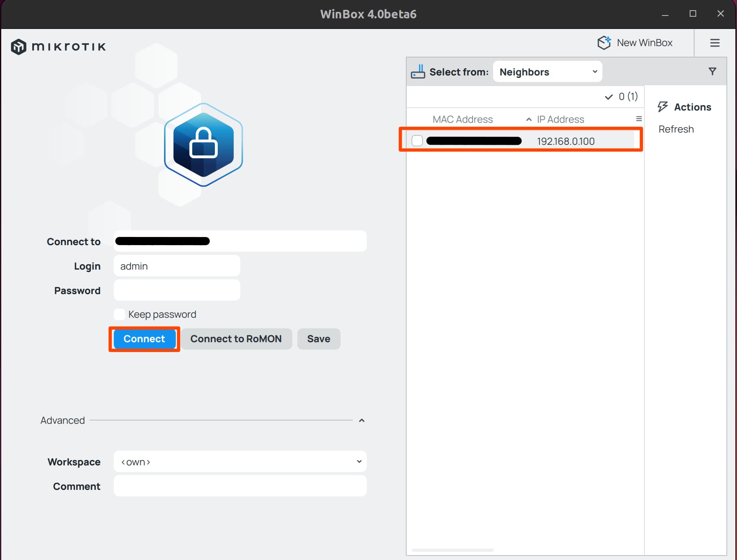The height and width of the screenshot is (560, 737).
Task: Click into the Password field
Action: [177, 290]
